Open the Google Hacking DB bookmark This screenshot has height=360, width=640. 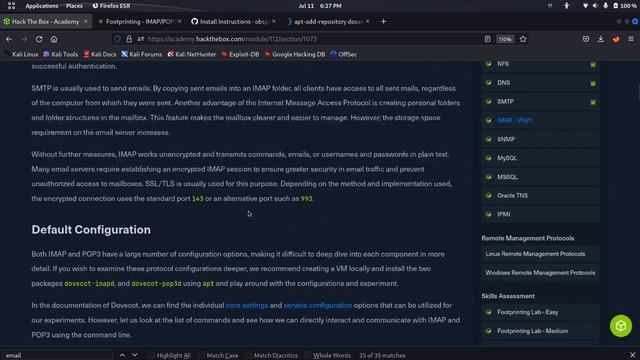click(x=295, y=54)
